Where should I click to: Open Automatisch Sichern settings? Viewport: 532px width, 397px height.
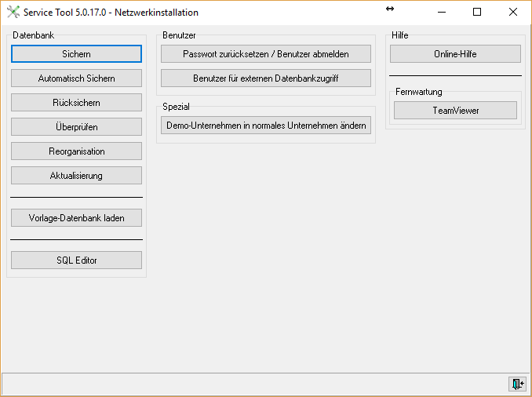tap(76, 78)
